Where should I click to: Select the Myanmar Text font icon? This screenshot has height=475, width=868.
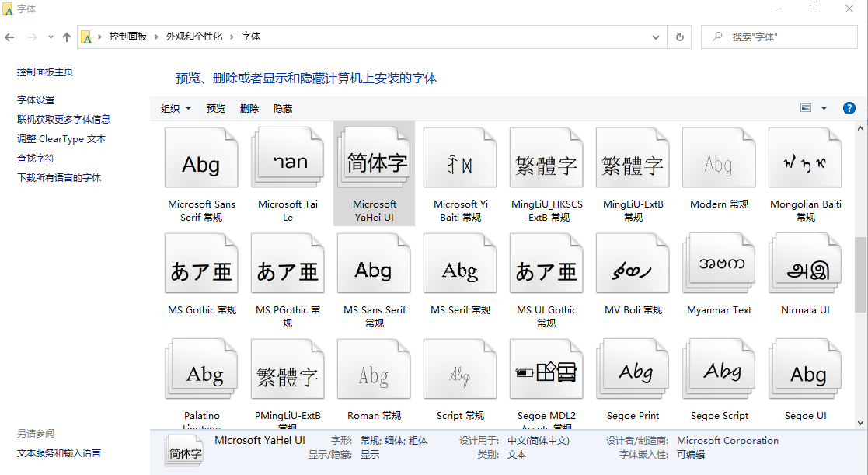719,263
